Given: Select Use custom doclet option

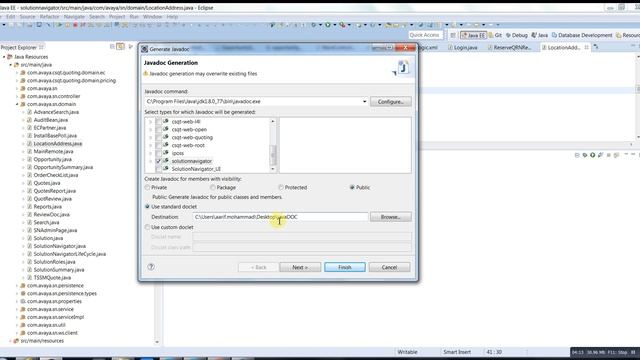Looking at the screenshot, I should click(x=147, y=227).
